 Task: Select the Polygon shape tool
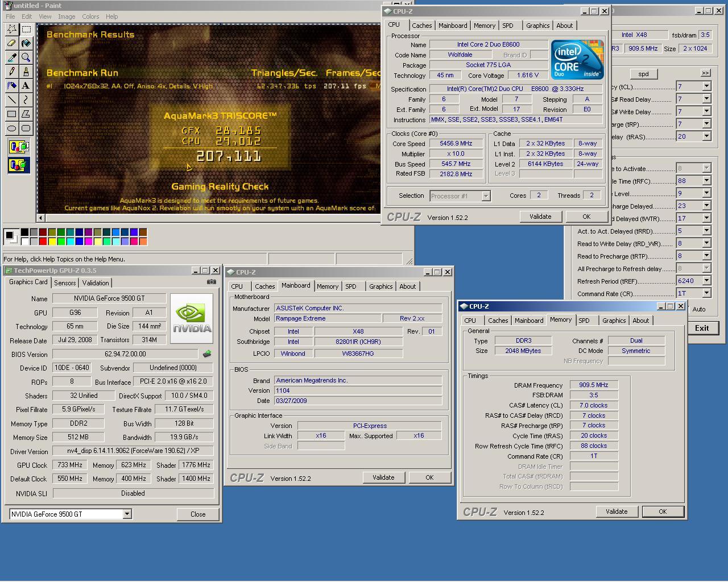pyautogui.click(x=26, y=114)
